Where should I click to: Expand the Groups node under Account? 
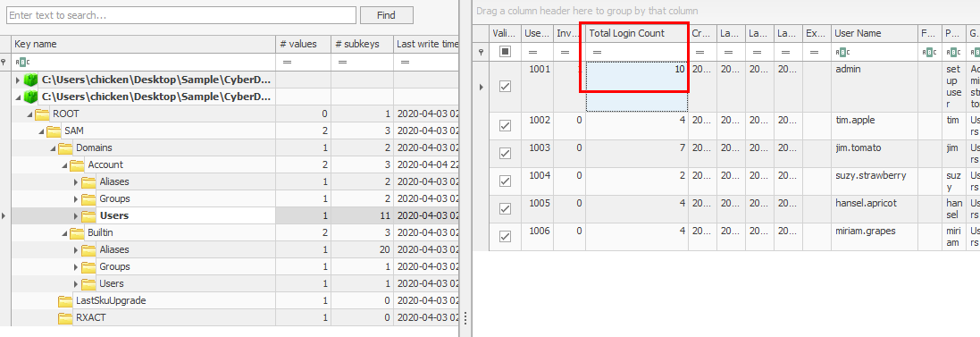[76, 198]
